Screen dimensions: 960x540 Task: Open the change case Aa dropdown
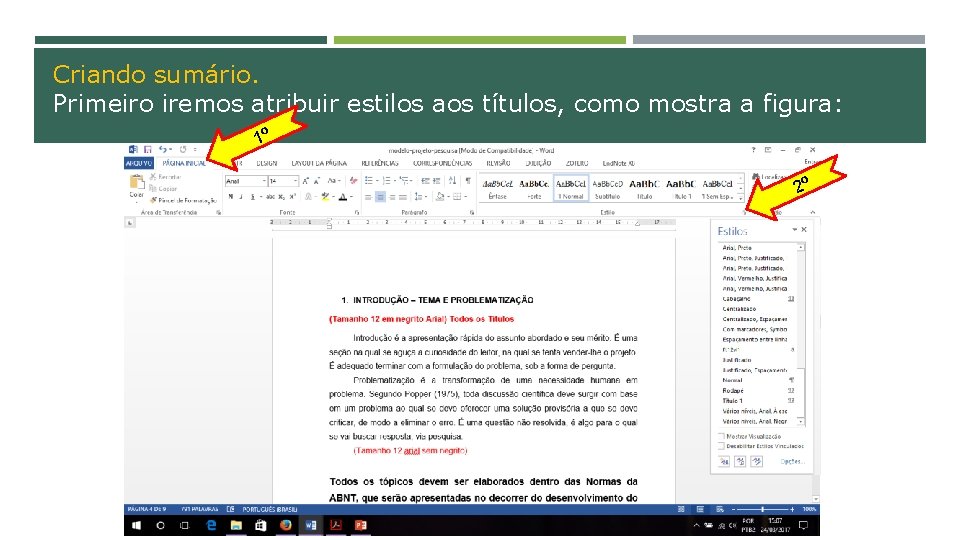tap(333, 181)
